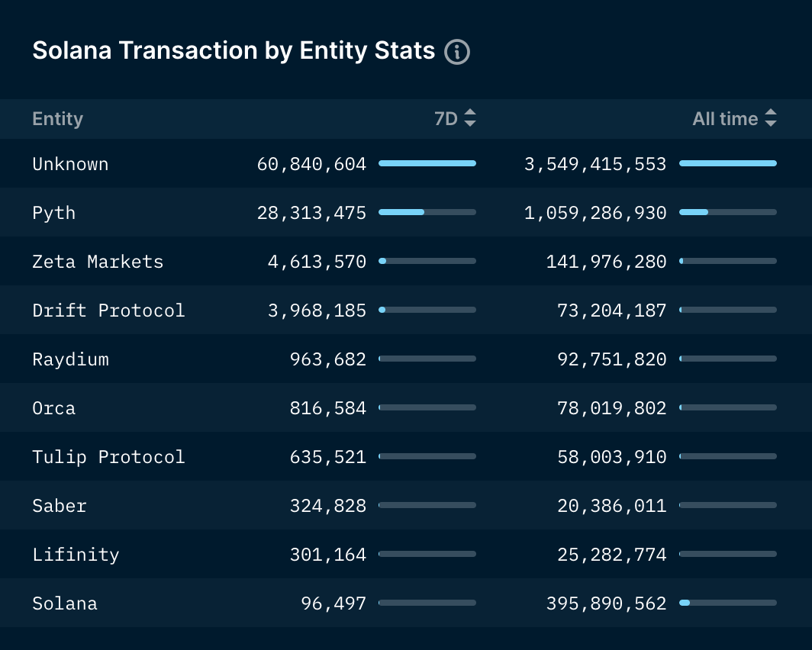Click Solana's All time value 395,890,562

pyautogui.click(x=607, y=603)
